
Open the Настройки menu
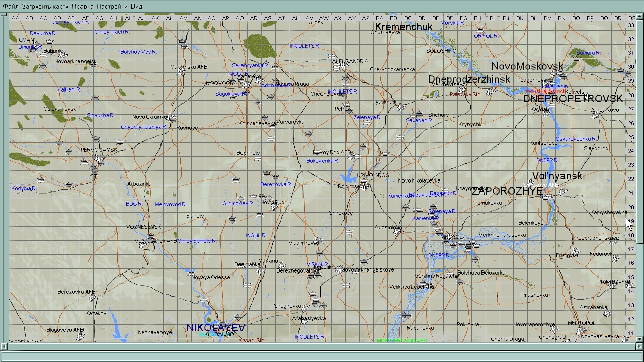click(x=112, y=6)
